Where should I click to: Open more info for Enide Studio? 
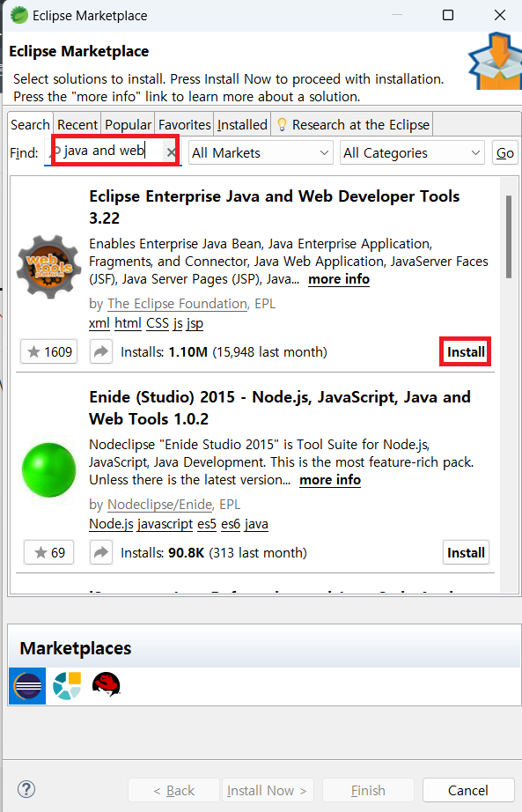click(330, 480)
